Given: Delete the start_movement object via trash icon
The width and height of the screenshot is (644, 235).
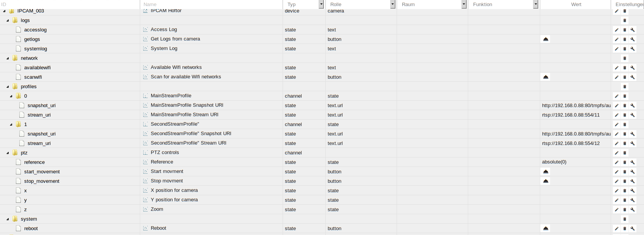Looking at the screenshot, I should coord(625,172).
